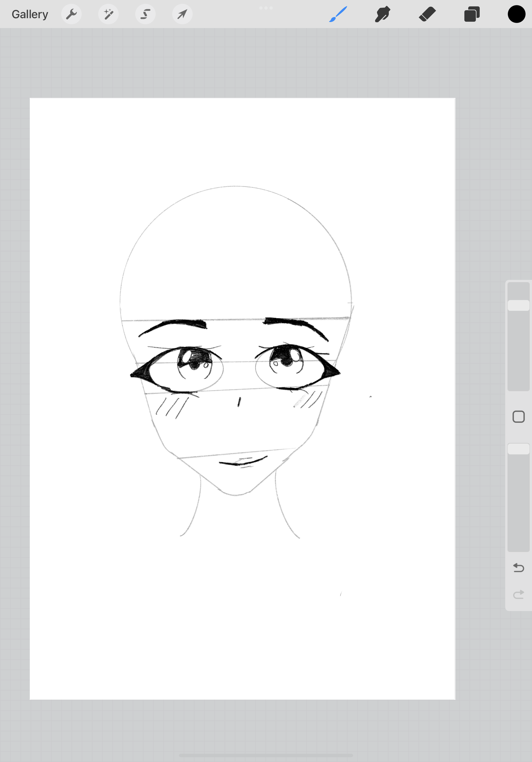Image resolution: width=532 pixels, height=762 pixels.
Task: Open the Adjustments magic wand menu
Action: click(108, 14)
